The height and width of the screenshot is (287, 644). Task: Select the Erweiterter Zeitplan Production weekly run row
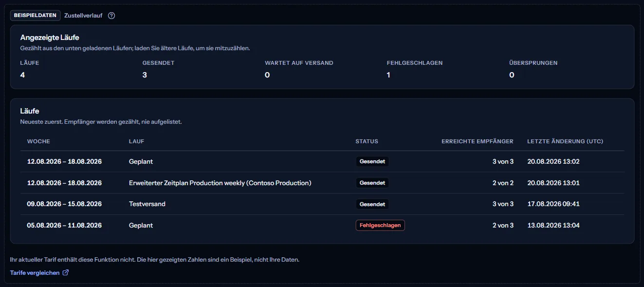click(x=322, y=183)
